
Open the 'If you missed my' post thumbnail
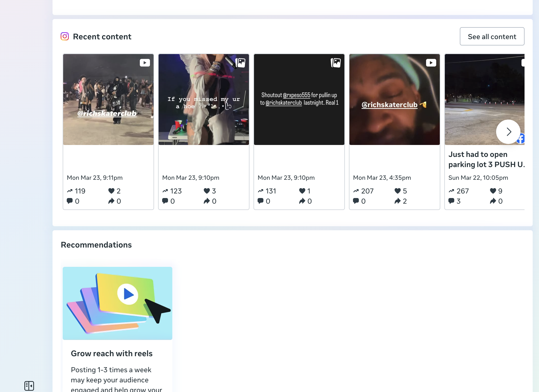204,100
